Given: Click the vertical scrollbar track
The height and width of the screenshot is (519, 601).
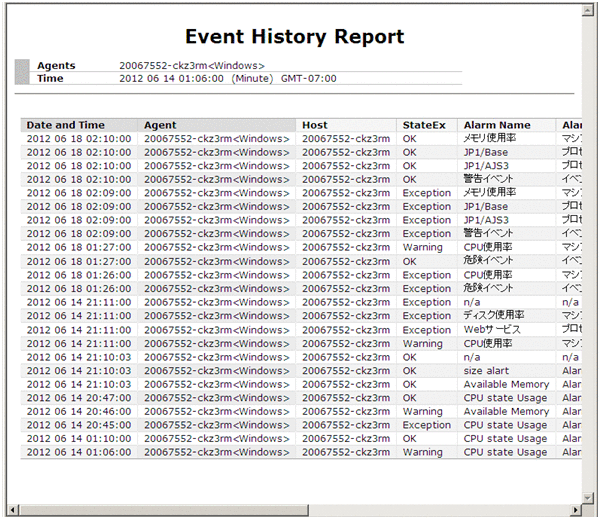Looking at the screenshot, I should [587, 250].
